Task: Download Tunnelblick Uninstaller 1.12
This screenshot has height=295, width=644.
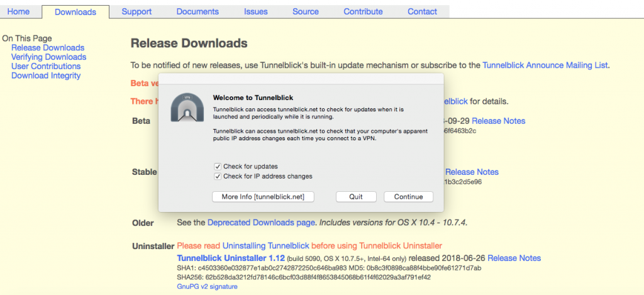Action: 231,259
